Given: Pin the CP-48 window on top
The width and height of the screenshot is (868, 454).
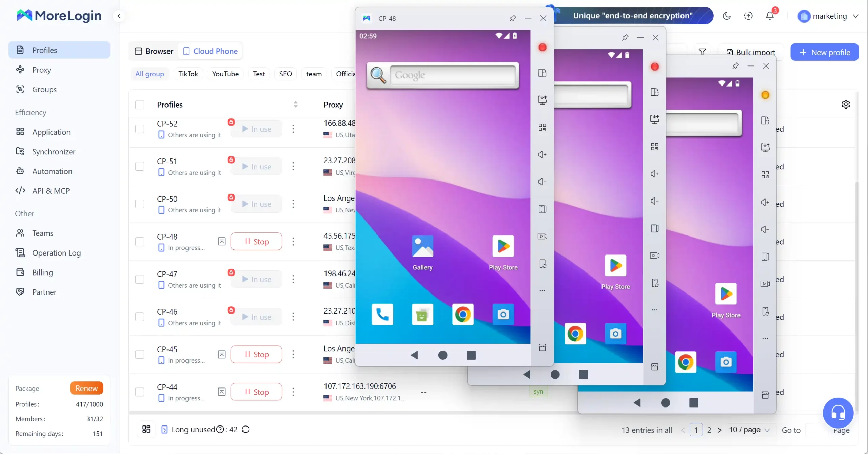Looking at the screenshot, I should click(513, 18).
